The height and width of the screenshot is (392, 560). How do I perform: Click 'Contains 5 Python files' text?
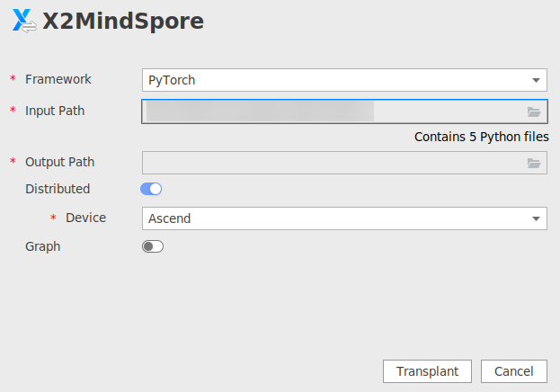point(482,137)
